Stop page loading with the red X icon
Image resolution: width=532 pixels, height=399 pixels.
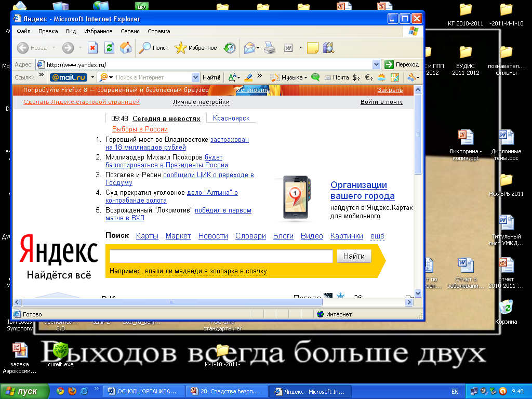tap(92, 48)
